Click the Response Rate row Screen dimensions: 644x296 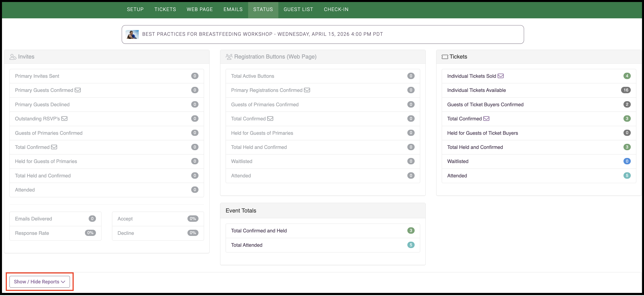(x=56, y=233)
